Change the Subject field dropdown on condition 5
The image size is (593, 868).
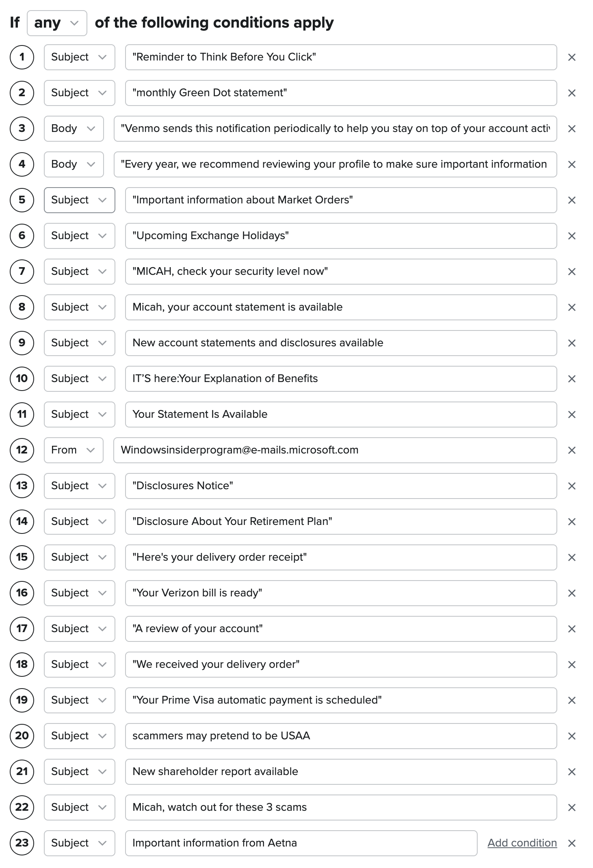(79, 200)
